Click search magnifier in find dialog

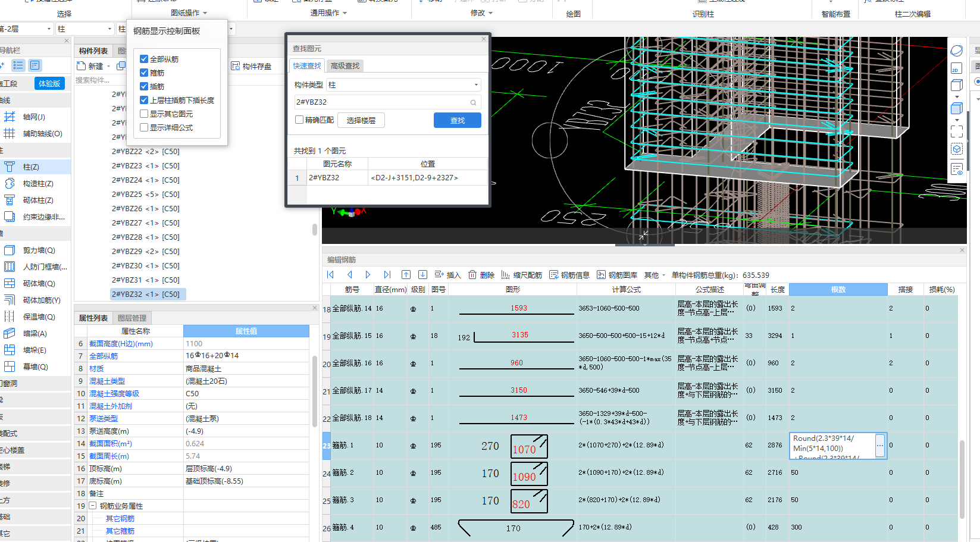pos(474,102)
